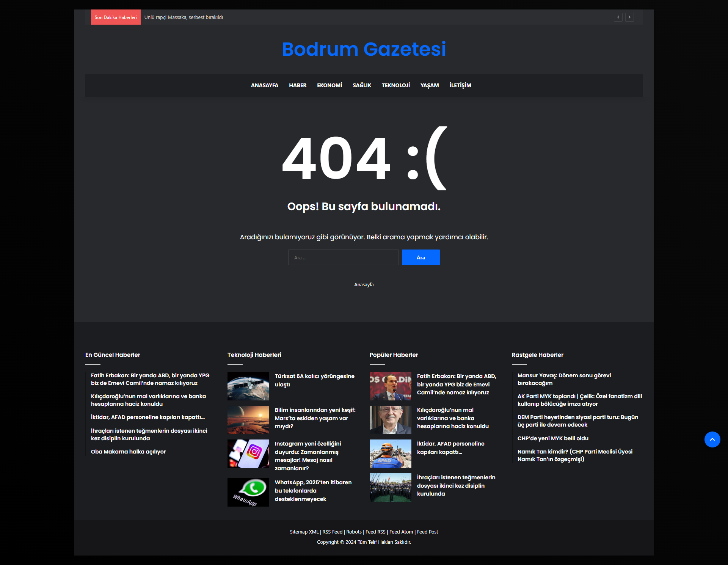Image resolution: width=728 pixels, height=565 pixels.
Task: Click Sitemap XML in the footer
Action: point(304,532)
